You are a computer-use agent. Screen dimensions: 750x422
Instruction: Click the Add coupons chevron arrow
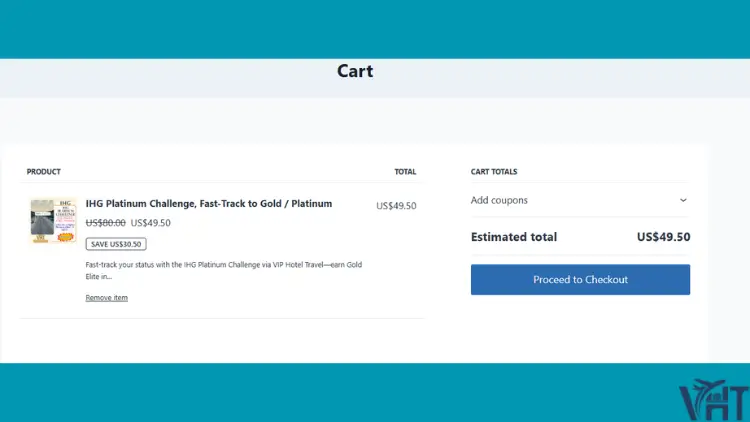pyautogui.click(x=683, y=200)
